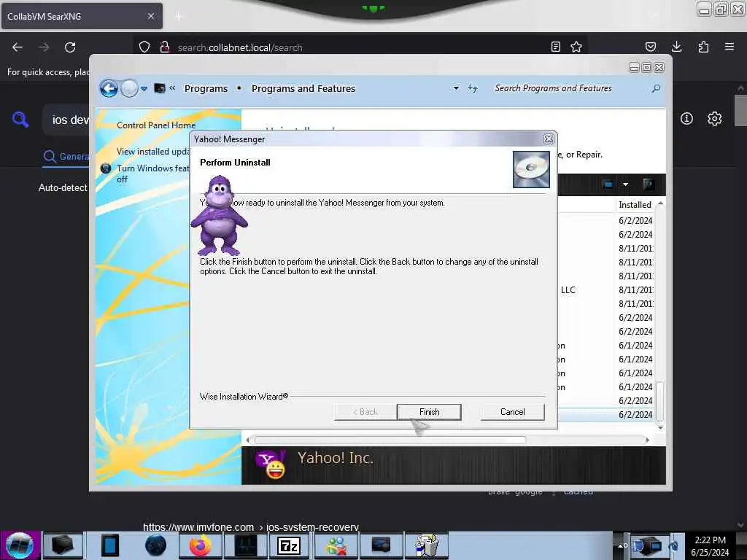Viewport: 747px width, 560px height.
Task: Select the 6/2/2024 highlighted program row
Action: click(606, 414)
